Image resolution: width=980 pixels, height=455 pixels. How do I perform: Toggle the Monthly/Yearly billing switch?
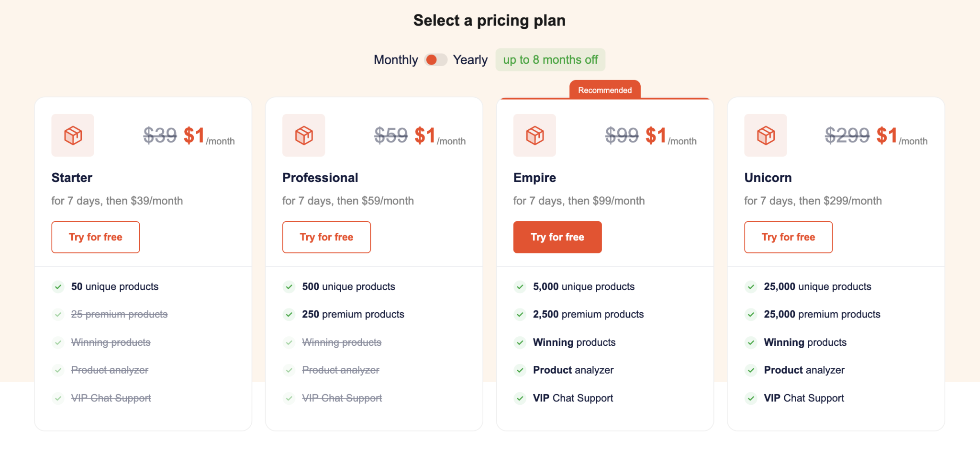(x=435, y=60)
